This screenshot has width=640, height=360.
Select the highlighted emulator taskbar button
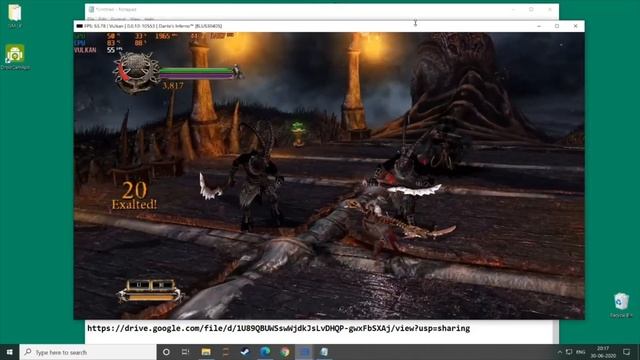point(304,352)
